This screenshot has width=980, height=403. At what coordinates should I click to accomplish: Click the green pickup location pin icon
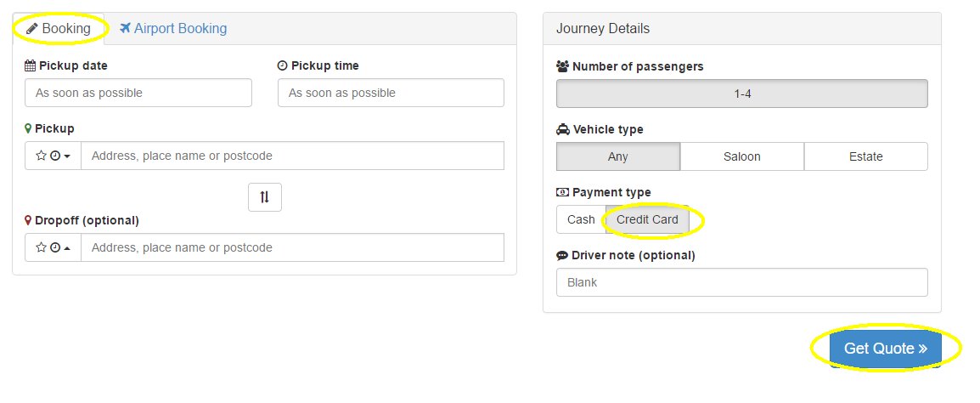point(29,128)
